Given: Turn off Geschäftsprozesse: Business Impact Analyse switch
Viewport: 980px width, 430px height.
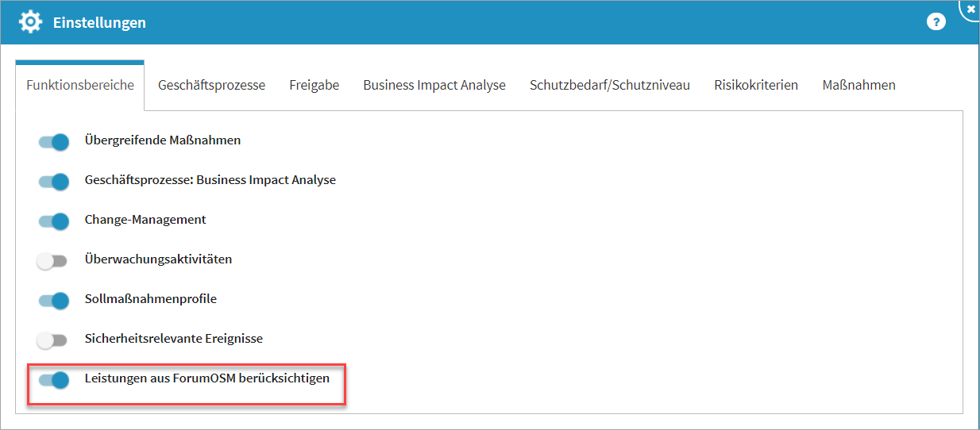Looking at the screenshot, I should pyautogui.click(x=53, y=182).
